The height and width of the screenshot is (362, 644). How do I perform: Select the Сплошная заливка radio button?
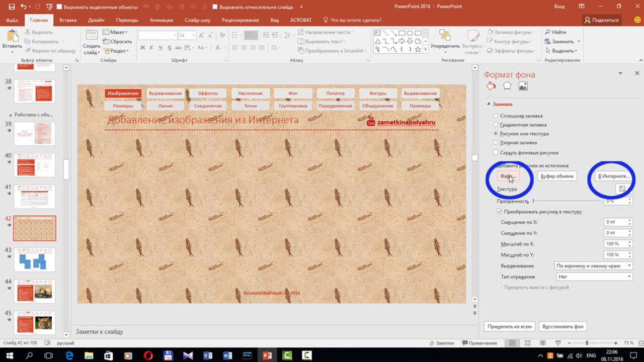[x=496, y=116]
